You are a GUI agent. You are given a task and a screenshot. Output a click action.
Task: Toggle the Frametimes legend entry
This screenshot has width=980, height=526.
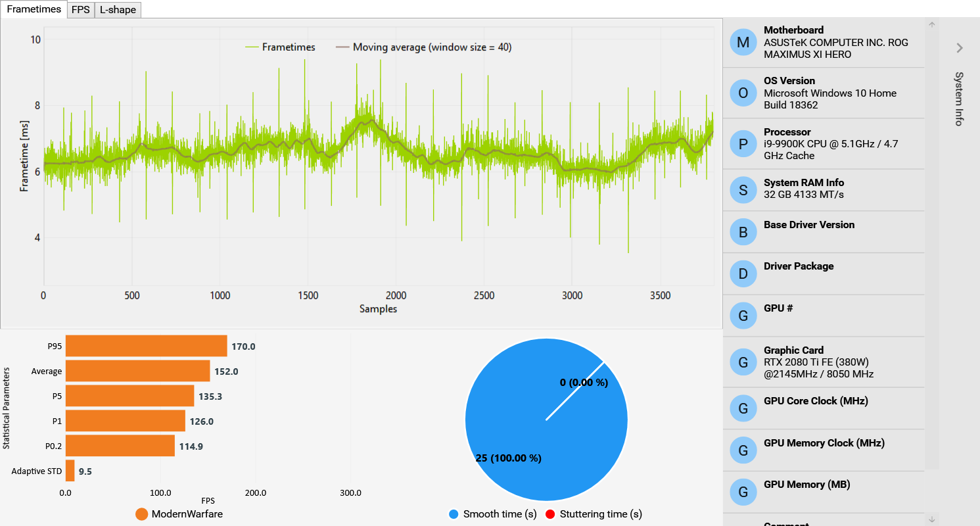pyautogui.click(x=280, y=47)
